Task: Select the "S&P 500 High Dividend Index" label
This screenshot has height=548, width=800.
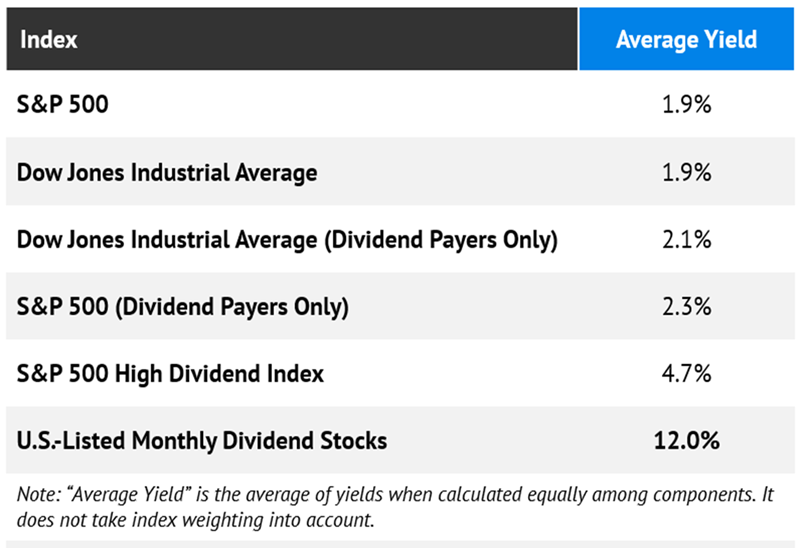Action: pyautogui.click(x=171, y=374)
